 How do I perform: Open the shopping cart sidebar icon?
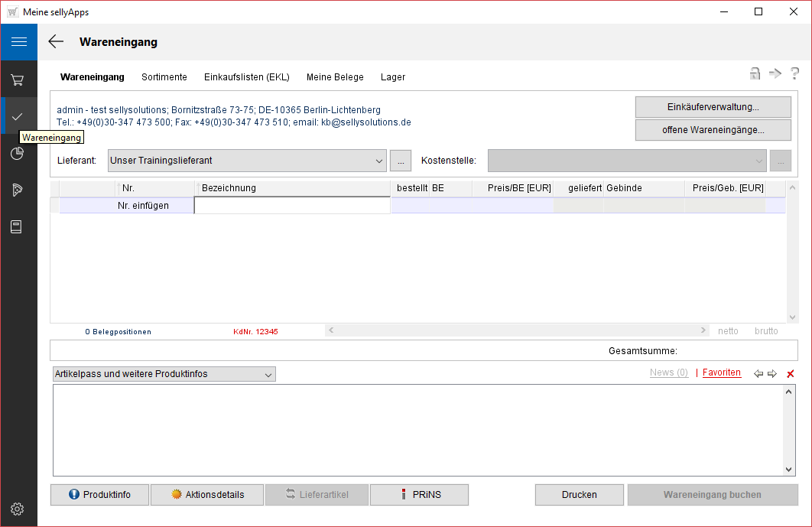[18, 80]
